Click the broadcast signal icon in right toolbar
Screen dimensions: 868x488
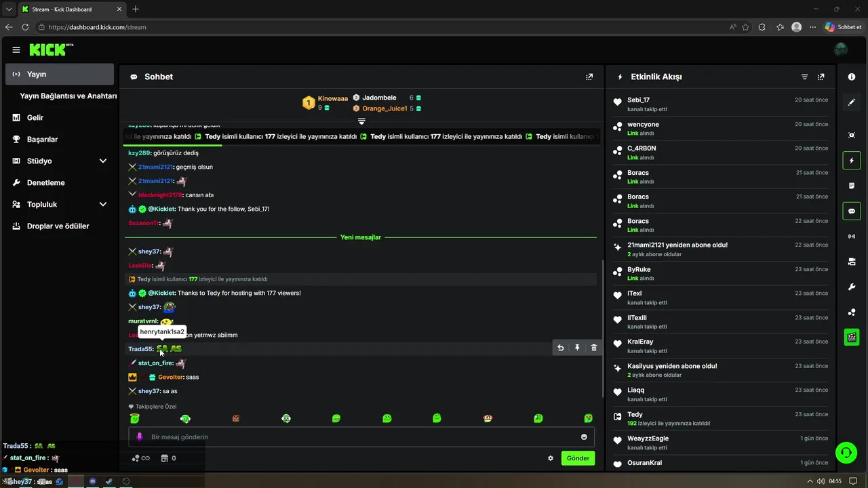click(x=852, y=236)
